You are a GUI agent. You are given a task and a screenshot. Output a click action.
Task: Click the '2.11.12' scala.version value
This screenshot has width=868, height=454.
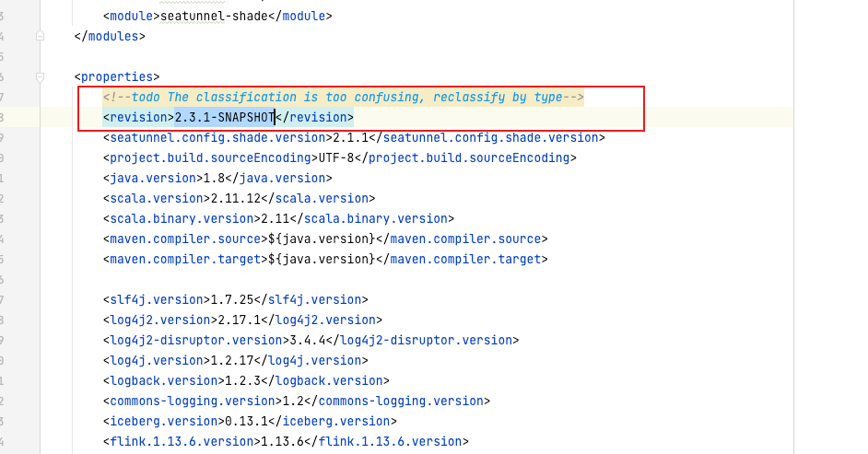pyautogui.click(x=235, y=199)
